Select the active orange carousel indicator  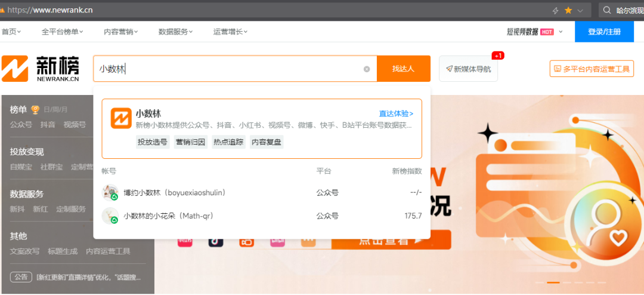553,282
